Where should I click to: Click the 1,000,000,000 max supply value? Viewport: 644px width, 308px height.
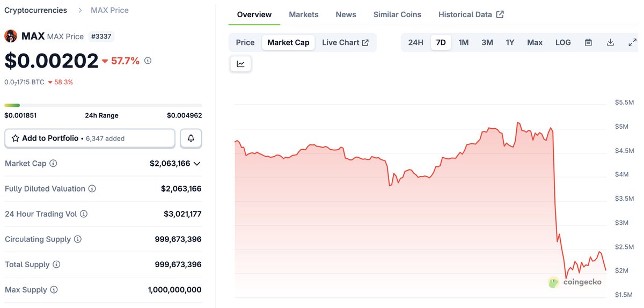point(175,290)
